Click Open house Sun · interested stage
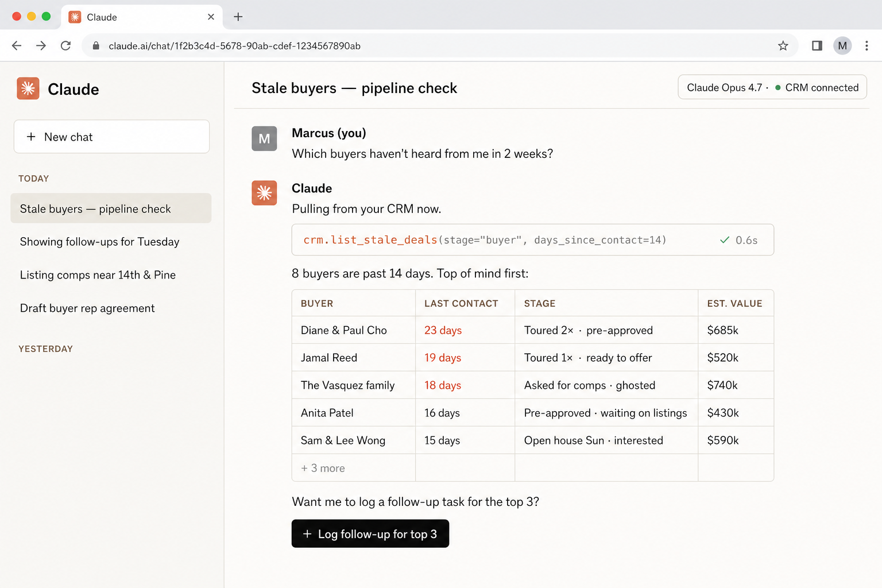The image size is (882, 588). pyautogui.click(x=594, y=440)
